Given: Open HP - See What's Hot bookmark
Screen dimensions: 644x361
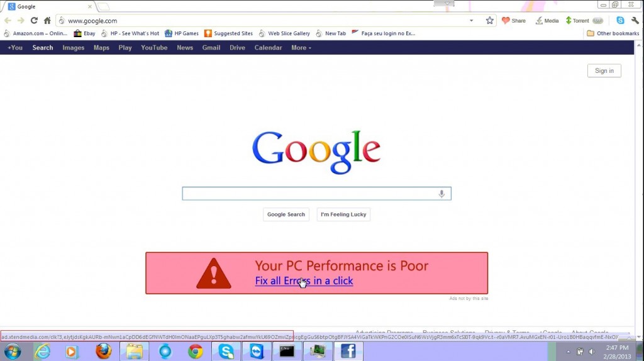Looking at the screenshot, I should pos(130,33).
